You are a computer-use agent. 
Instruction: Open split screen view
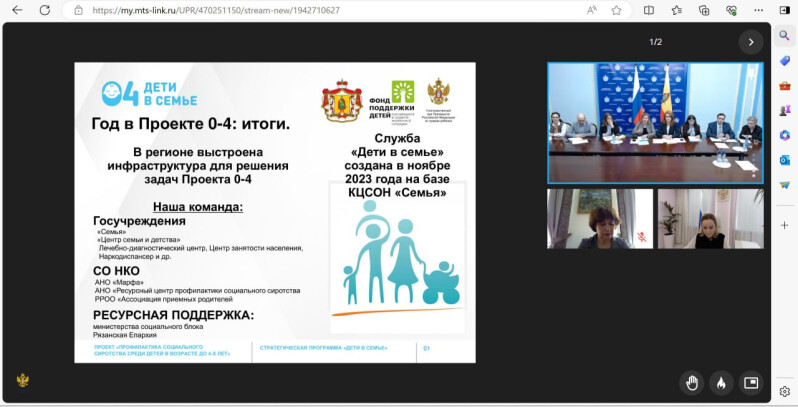coord(649,11)
